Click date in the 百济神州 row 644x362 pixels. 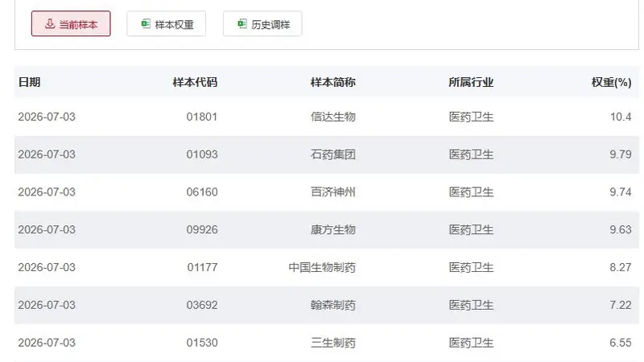pyautogui.click(x=47, y=192)
